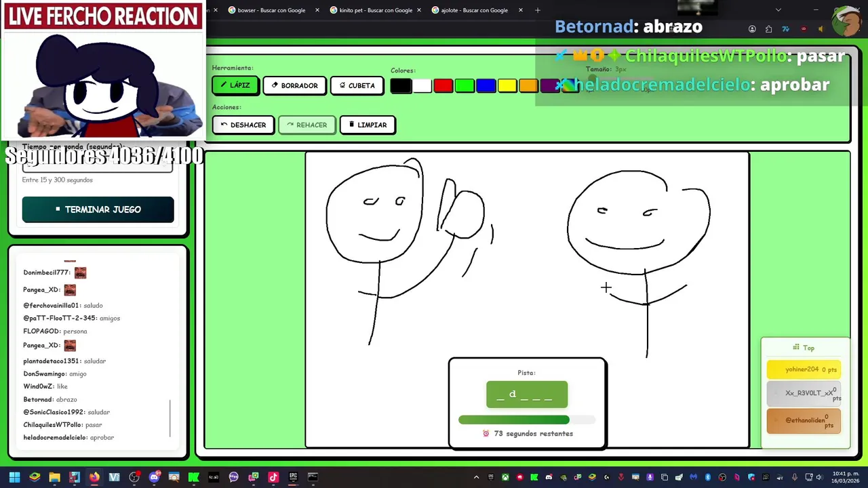868x488 pixels.
Task: Open the volume speaker tray icon
Action: point(819,477)
